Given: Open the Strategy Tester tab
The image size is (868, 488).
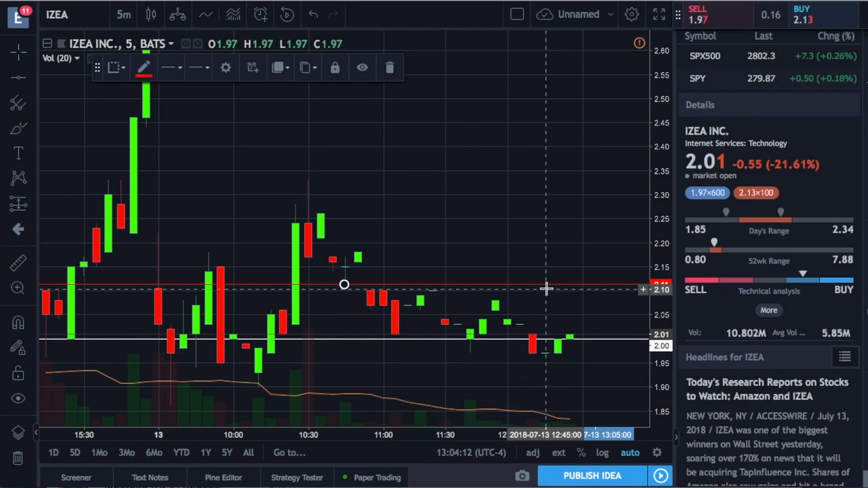Looking at the screenshot, I should point(297,477).
